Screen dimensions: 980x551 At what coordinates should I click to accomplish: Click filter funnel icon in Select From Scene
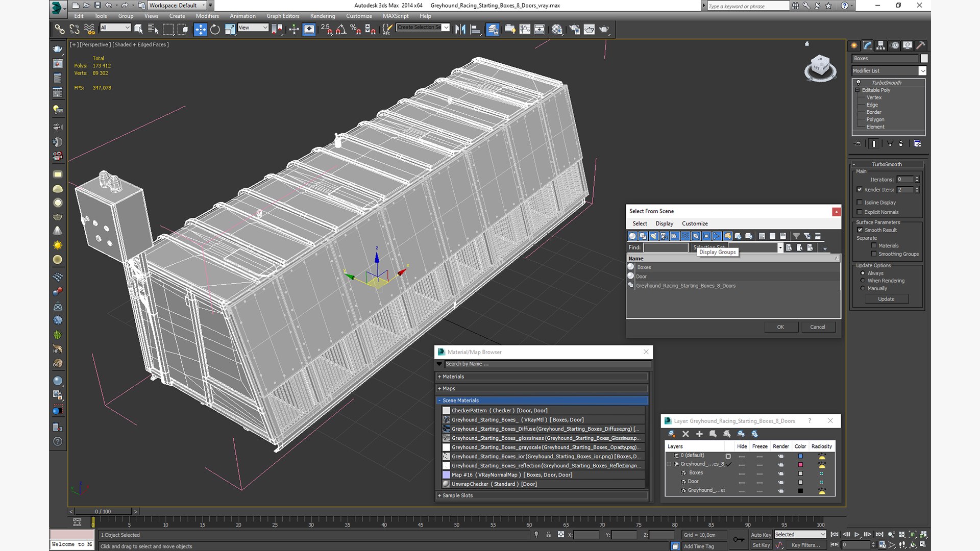(x=796, y=236)
